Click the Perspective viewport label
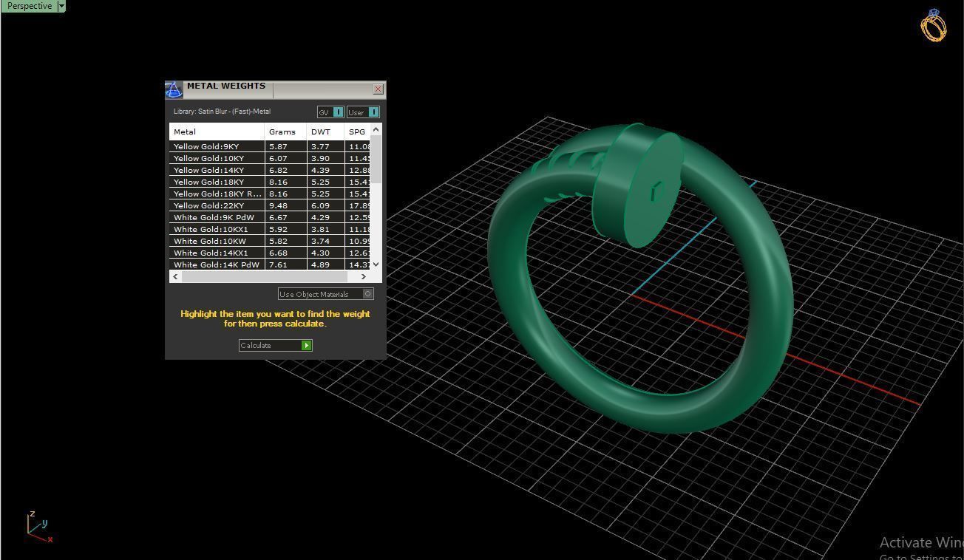 tap(30, 6)
